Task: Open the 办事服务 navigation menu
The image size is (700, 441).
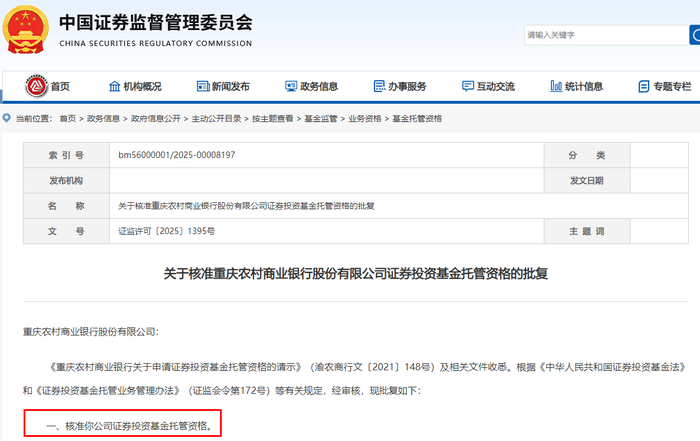Action: pos(407,86)
